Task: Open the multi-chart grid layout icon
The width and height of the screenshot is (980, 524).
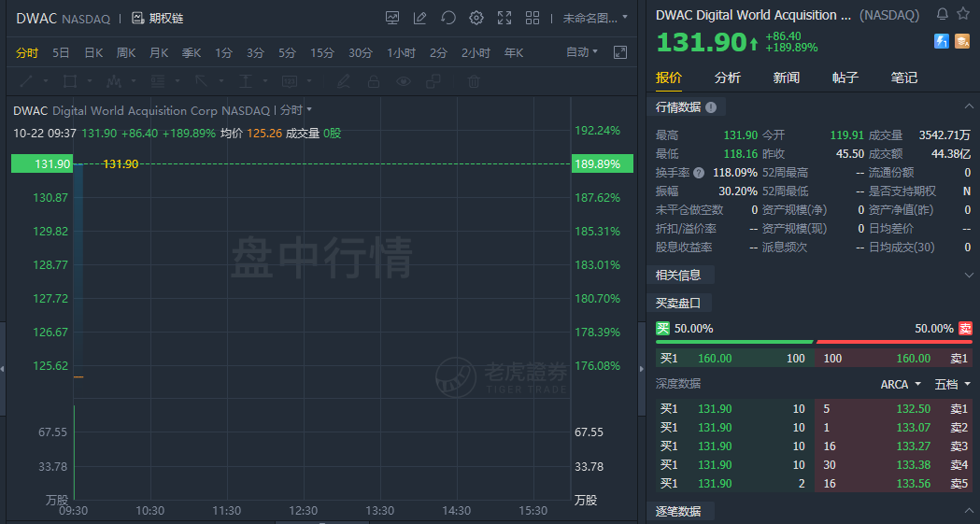Action: [x=533, y=18]
